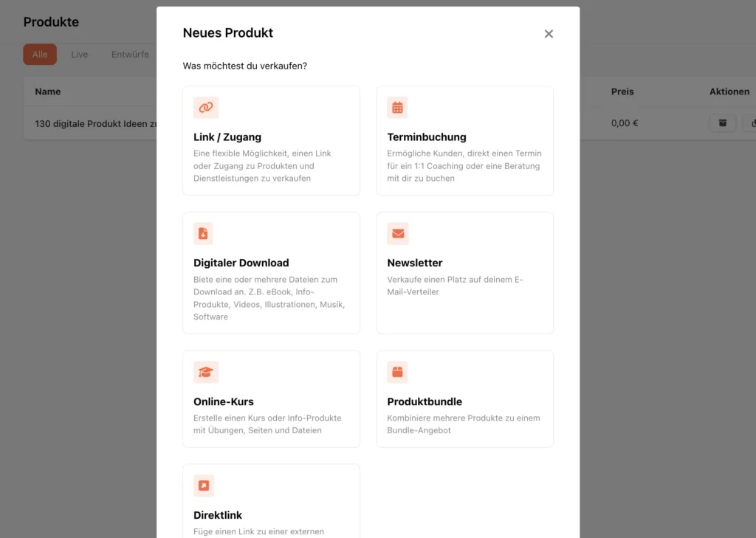
Task: Click the envelope icon for Newsletter
Action: tap(398, 234)
